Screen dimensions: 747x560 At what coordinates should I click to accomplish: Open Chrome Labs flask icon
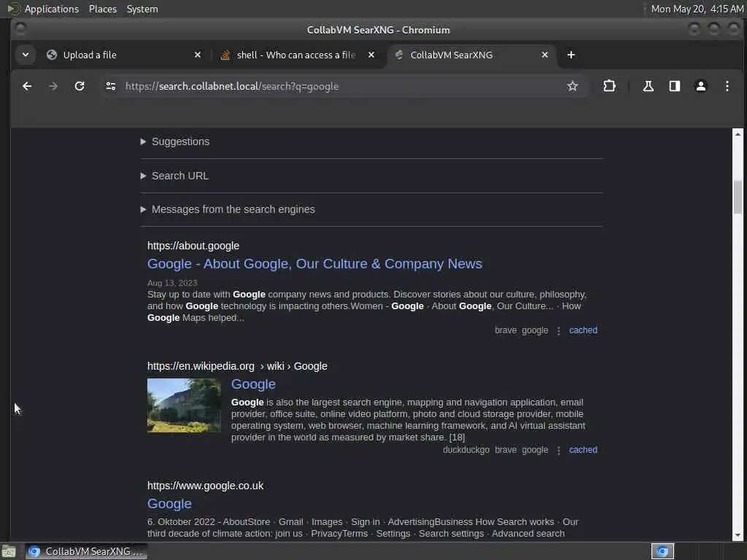pyautogui.click(x=648, y=86)
